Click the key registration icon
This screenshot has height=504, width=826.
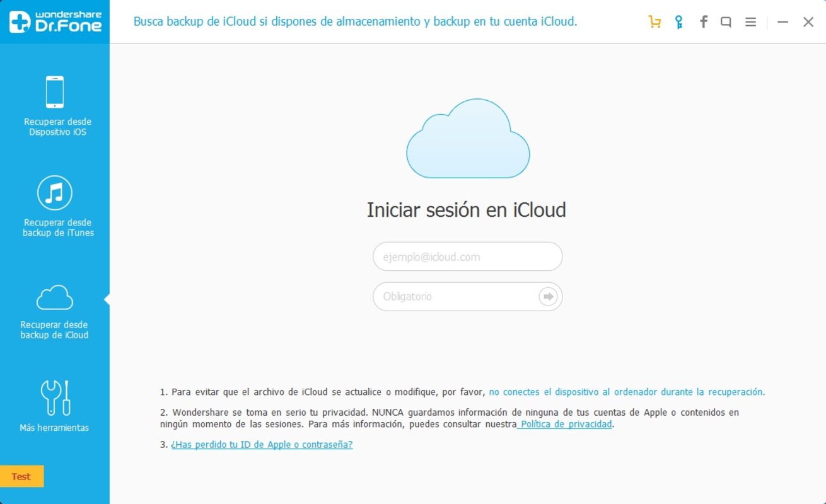click(678, 22)
